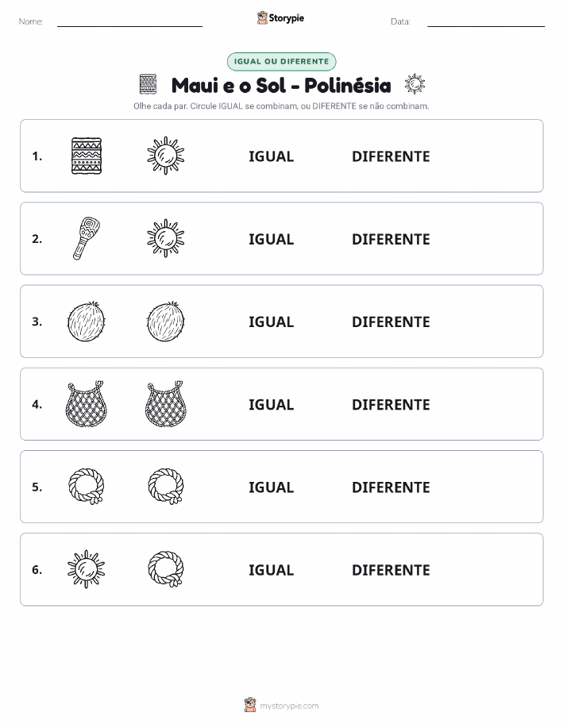The width and height of the screenshot is (563, 728).
Task: Select the left rope ring in row 5
Action: (x=87, y=487)
